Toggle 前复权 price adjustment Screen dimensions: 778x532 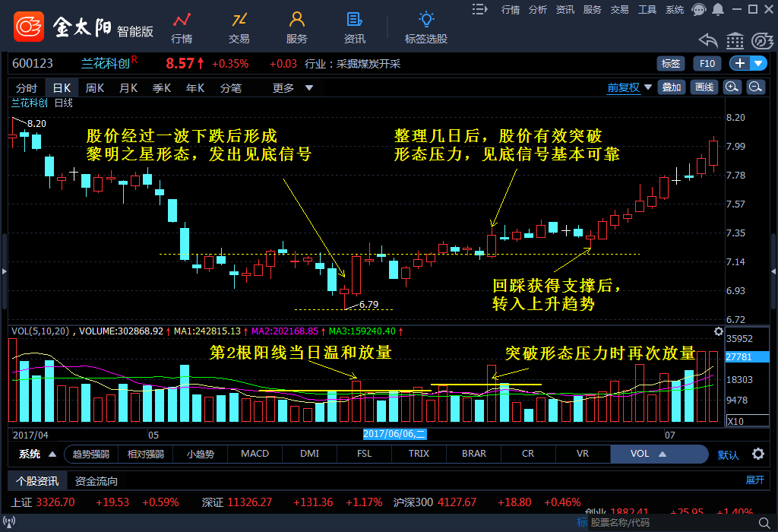tap(623, 87)
